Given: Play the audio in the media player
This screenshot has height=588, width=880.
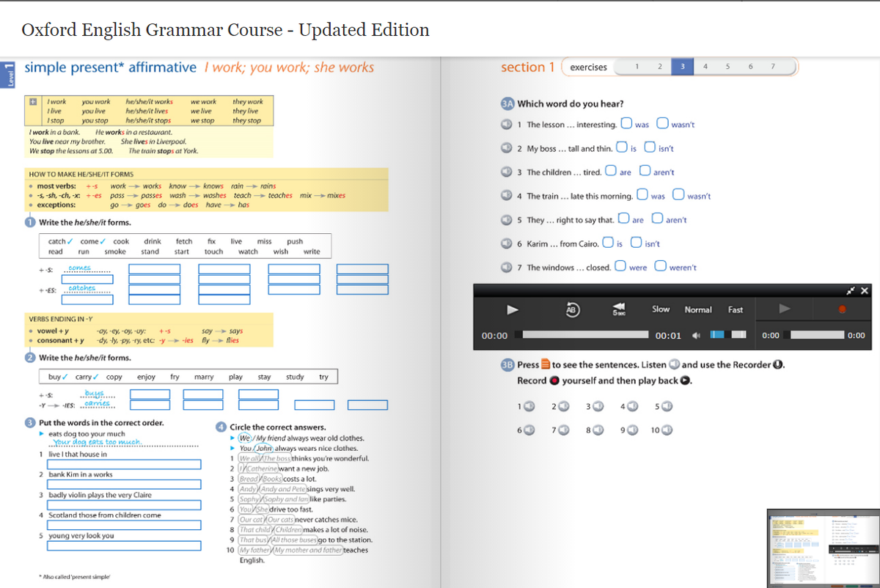Looking at the screenshot, I should click(511, 310).
